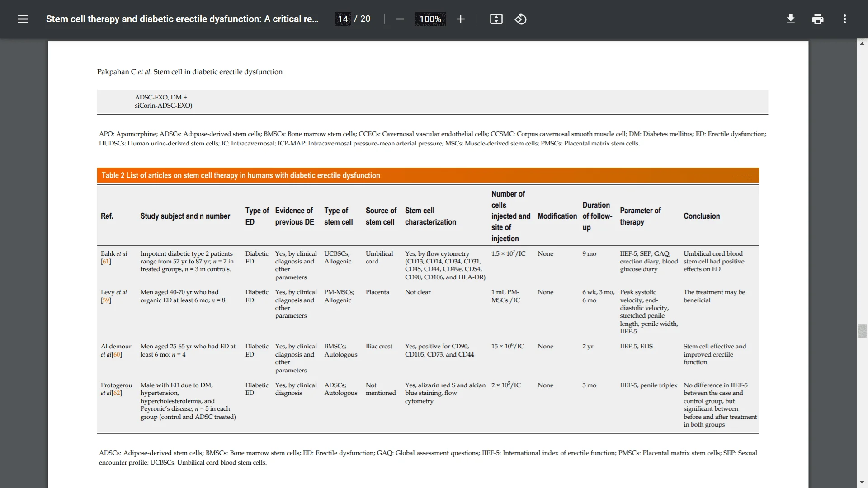Click the document title in toolbar
Screen dimensions: 868x488
(x=182, y=19)
